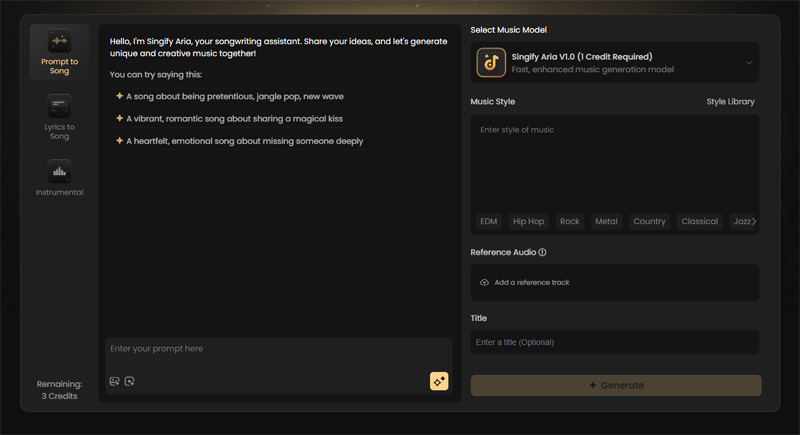
Task: Add the Classical style tag
Action: coord(699,221)
